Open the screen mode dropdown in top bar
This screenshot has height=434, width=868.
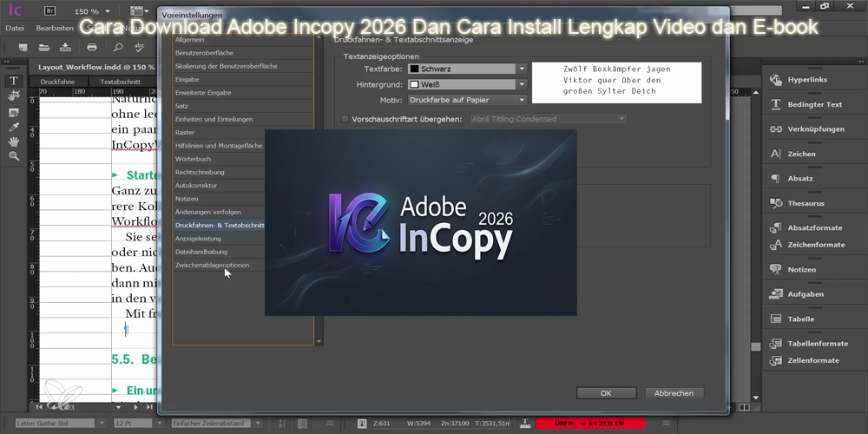(x=140, y=11)
